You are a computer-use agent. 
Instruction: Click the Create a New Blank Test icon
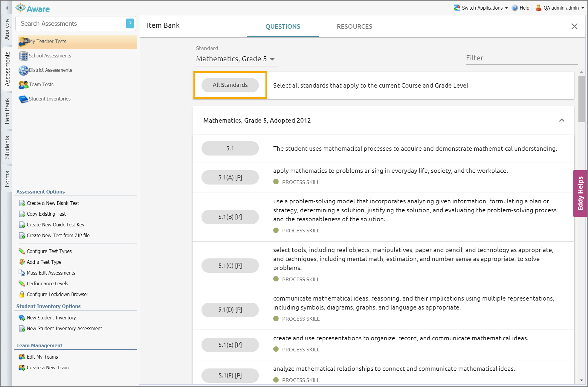coord(22,203)
